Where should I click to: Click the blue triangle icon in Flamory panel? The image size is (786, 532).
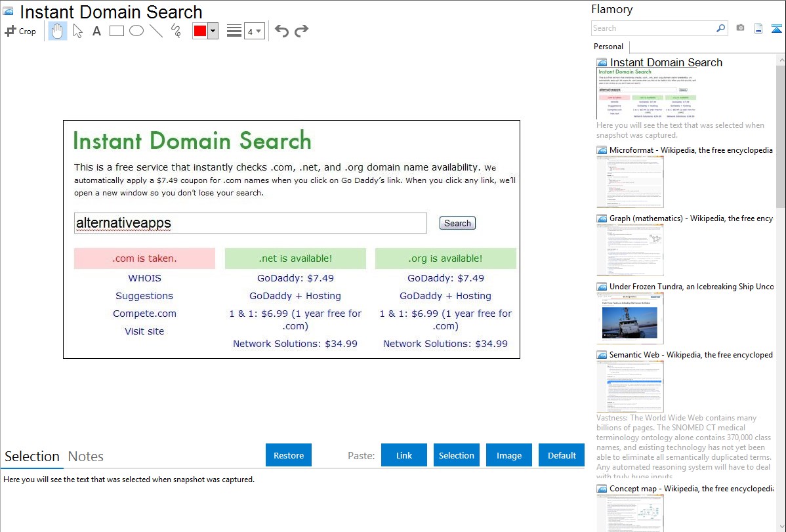click(776, 29)
